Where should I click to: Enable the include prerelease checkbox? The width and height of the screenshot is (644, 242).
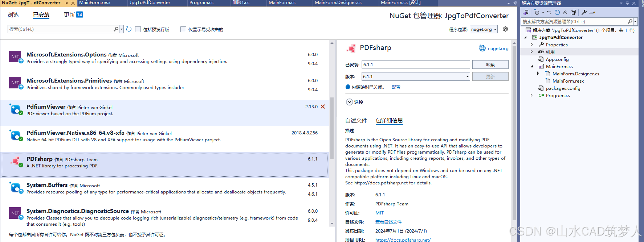pyautogui.click(x=138, y=29)
